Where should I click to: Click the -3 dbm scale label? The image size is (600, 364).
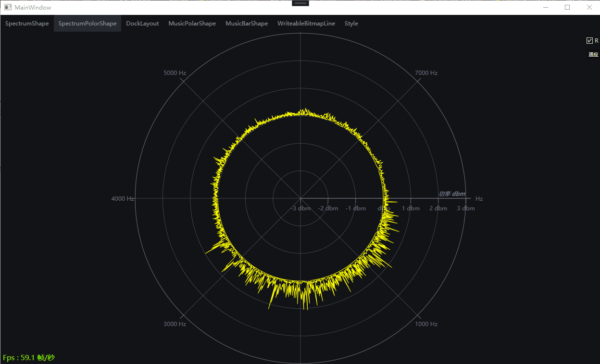(x=301, y=208)
